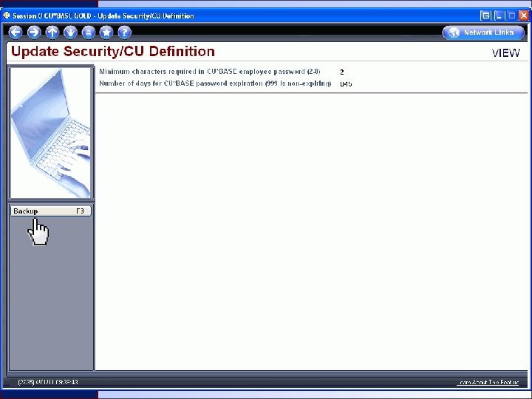Viewport: 532px width, 399px height.
Task: Click the star favorites toolbar icon
Action: pyautogui.click(x=106, y=33)
